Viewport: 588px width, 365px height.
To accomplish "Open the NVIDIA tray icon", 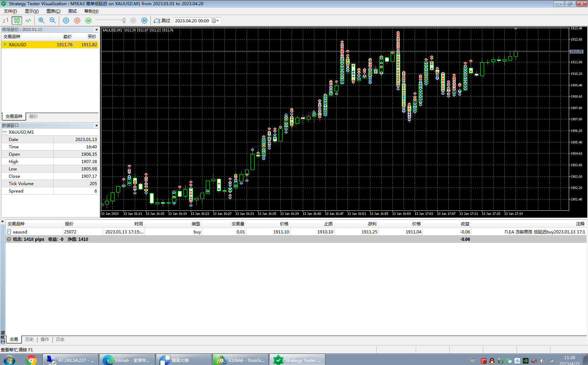I will [526, 361].
